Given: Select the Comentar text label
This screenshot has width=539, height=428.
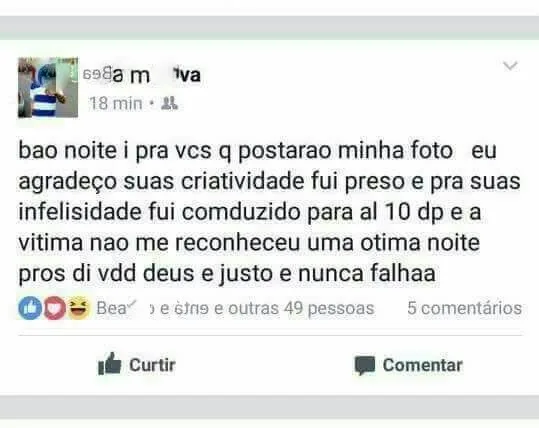Looking at the screenshot, I should (422, 365).
